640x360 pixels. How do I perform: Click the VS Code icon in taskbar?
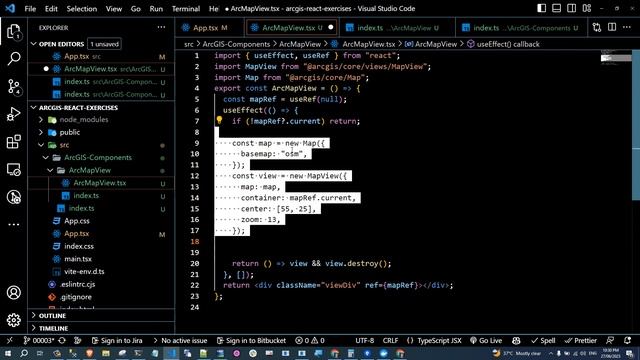(171, 353)
